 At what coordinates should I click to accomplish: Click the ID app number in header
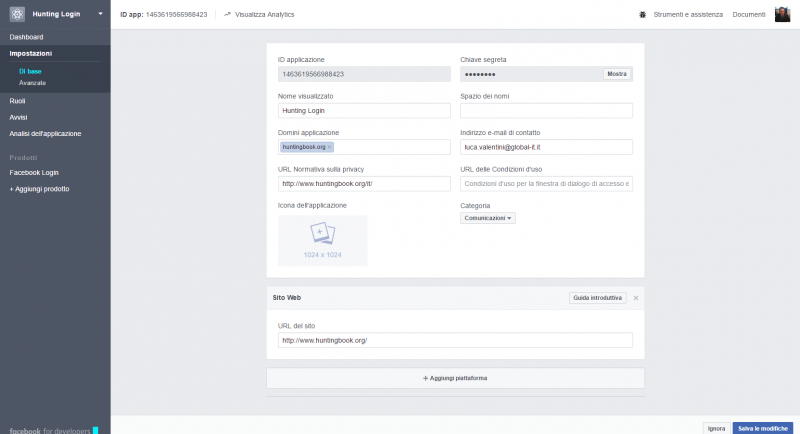(177, 14)
